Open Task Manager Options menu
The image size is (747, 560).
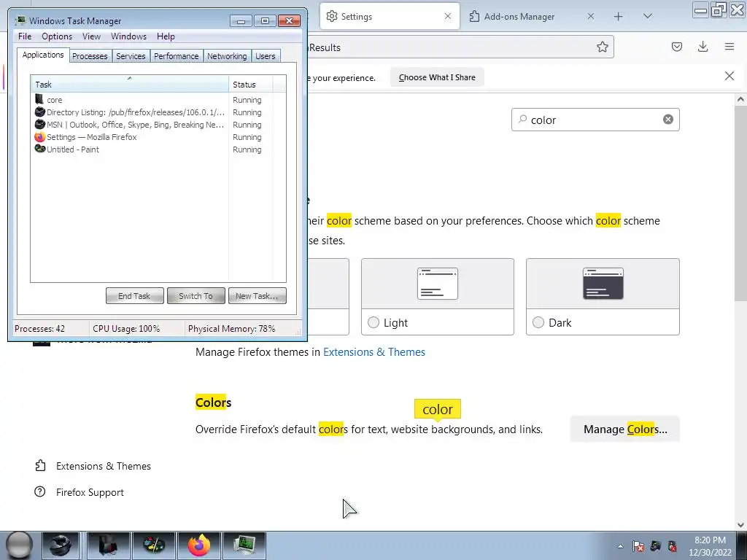click(57, 36)
